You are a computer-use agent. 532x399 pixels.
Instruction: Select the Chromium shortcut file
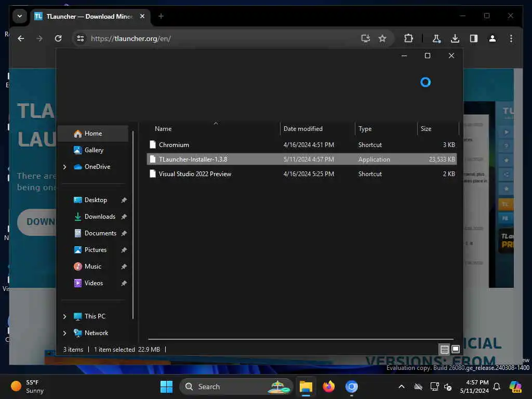[x=302, y=145]
